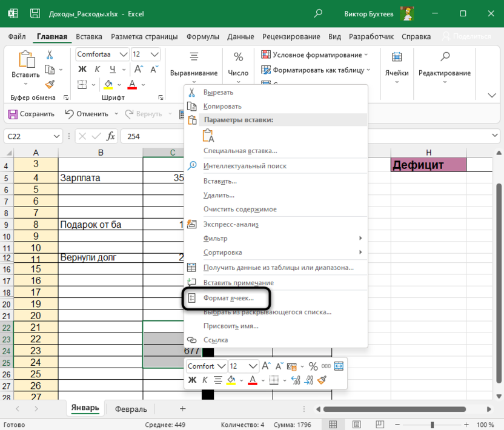Screen dimensions: 504x430
Task: Choose Формат ячеек from the context menu
Action: pos(228,299)
